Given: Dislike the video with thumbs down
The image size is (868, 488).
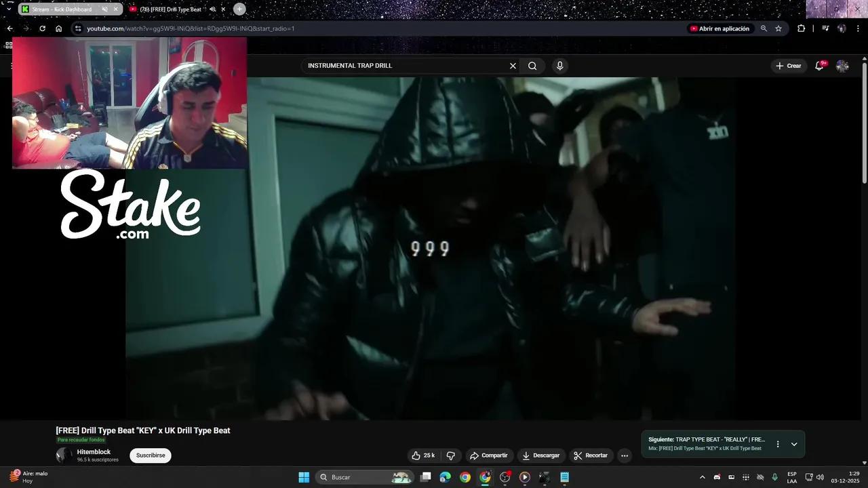Looking at the screenshot, I should [450, 455].
